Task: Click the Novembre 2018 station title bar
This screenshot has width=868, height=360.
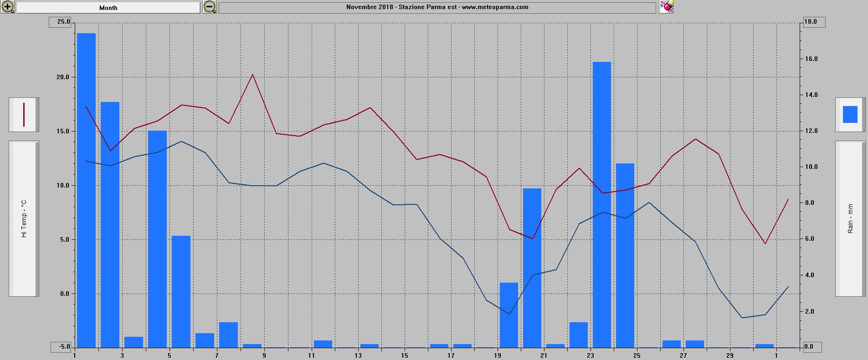Action: [437, 7]
